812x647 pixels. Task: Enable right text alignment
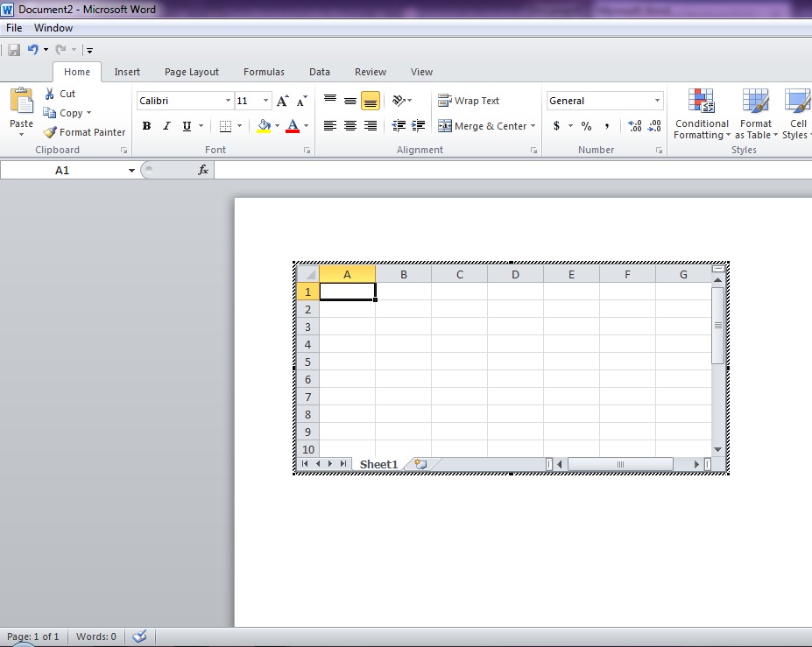pos(369,125)
